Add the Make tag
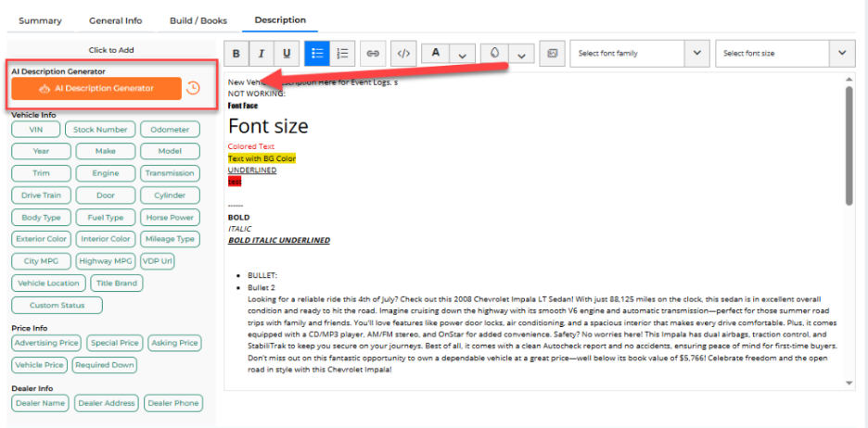The width and height of the screenshot is (868, 428). [x=105, y=151]
